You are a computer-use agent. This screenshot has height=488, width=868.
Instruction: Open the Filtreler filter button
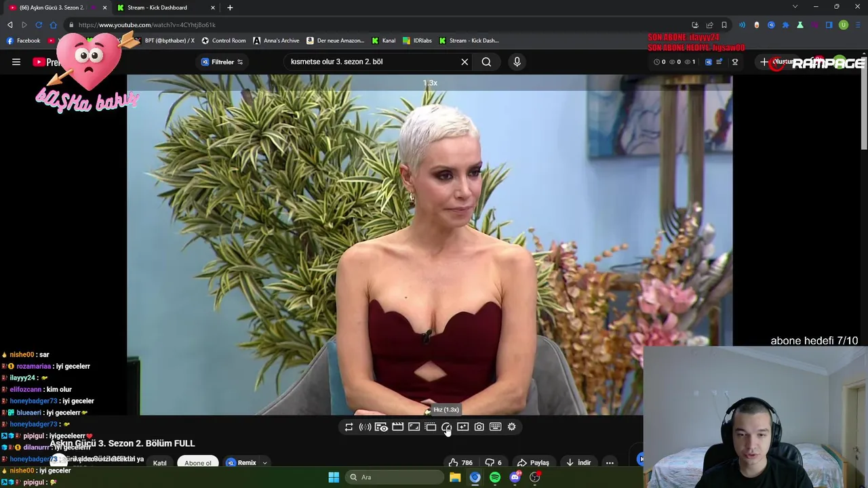pos(222,62)
